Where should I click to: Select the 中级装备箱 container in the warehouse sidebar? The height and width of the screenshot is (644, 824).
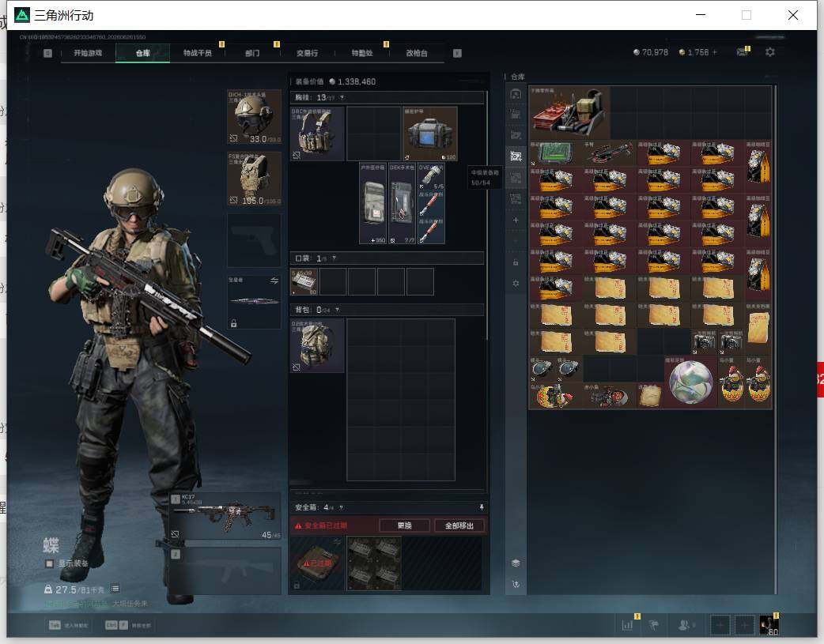pos(516,156)
